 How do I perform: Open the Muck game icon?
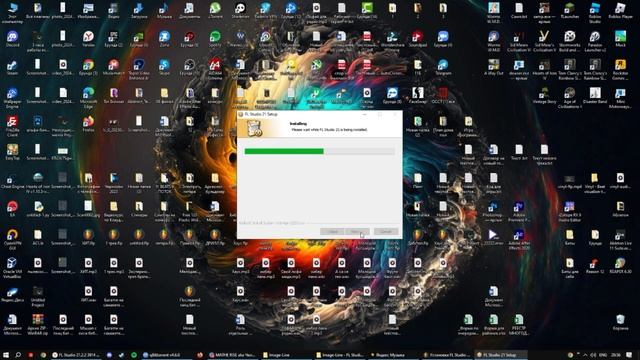click(620, 39)
